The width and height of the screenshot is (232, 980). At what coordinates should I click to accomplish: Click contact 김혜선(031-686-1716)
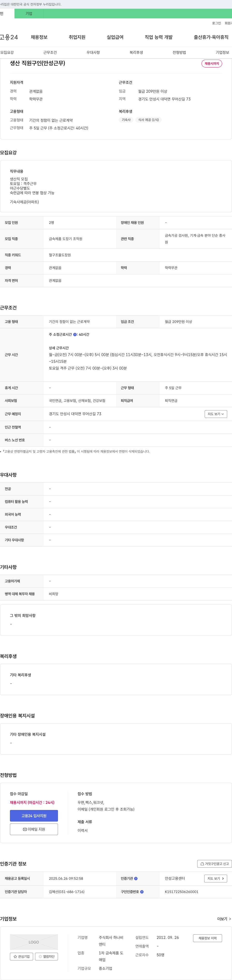pos(66,892)
